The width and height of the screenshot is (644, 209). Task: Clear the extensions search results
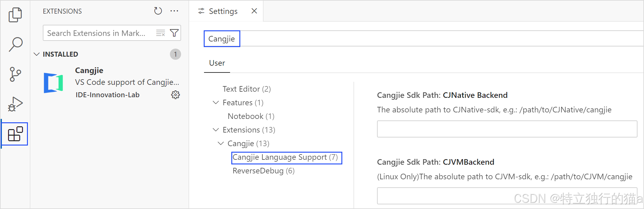coord(160,33)
